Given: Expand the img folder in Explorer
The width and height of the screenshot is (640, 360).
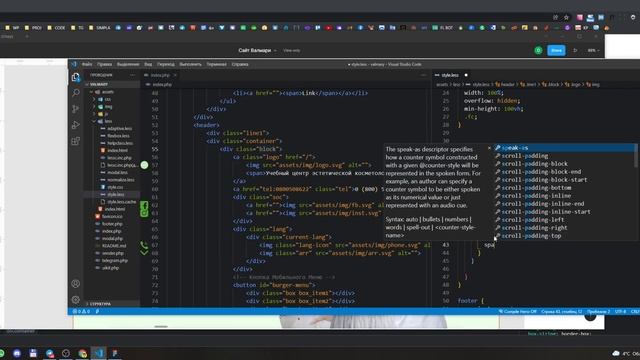Looking at the screenshot, I should tap(95, 107).
